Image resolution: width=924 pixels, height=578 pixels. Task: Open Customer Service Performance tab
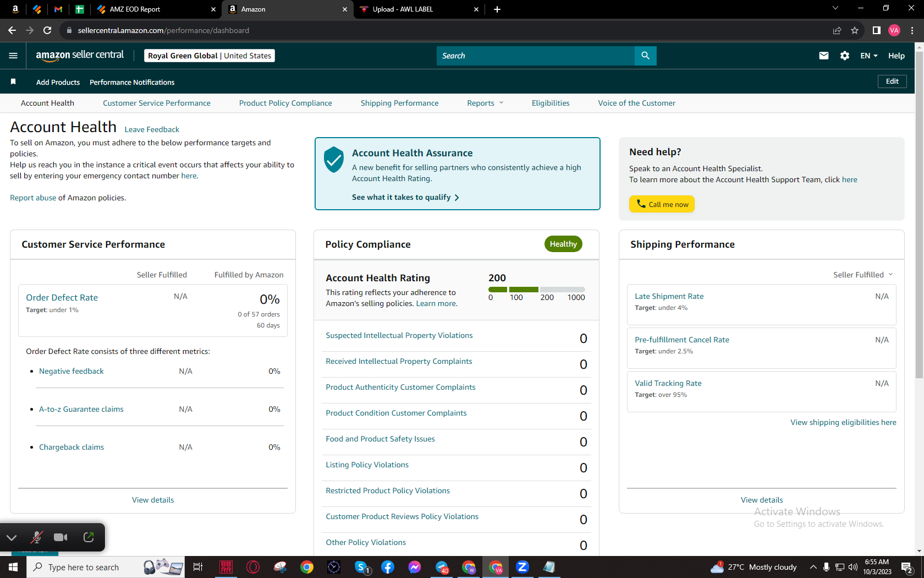pos(157,103)
